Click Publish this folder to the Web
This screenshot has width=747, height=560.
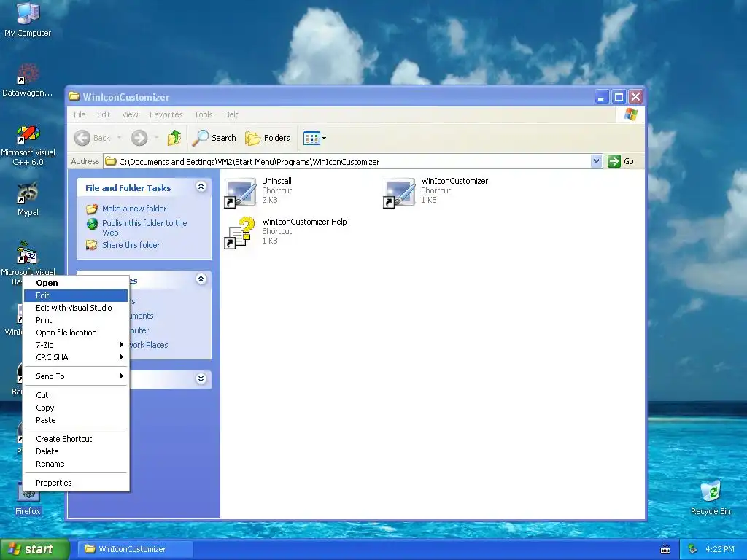tap(144, 227)
